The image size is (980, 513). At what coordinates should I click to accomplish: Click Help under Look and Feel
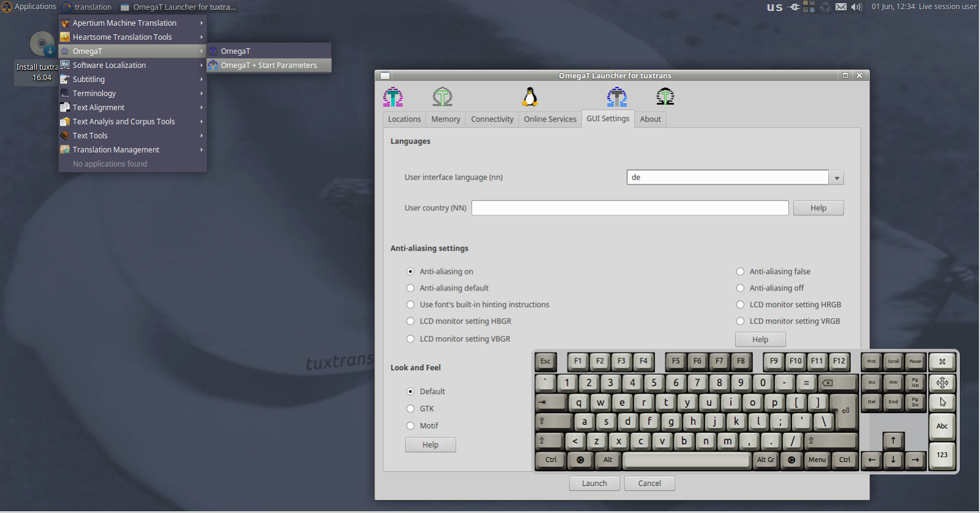click(x=430, y=445)
